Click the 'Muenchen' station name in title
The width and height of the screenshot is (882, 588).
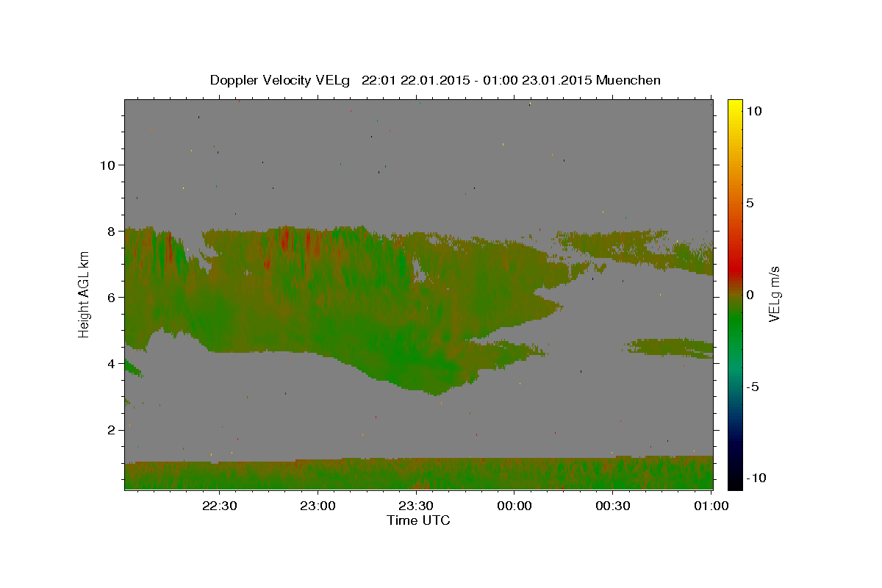coord(628,80)
